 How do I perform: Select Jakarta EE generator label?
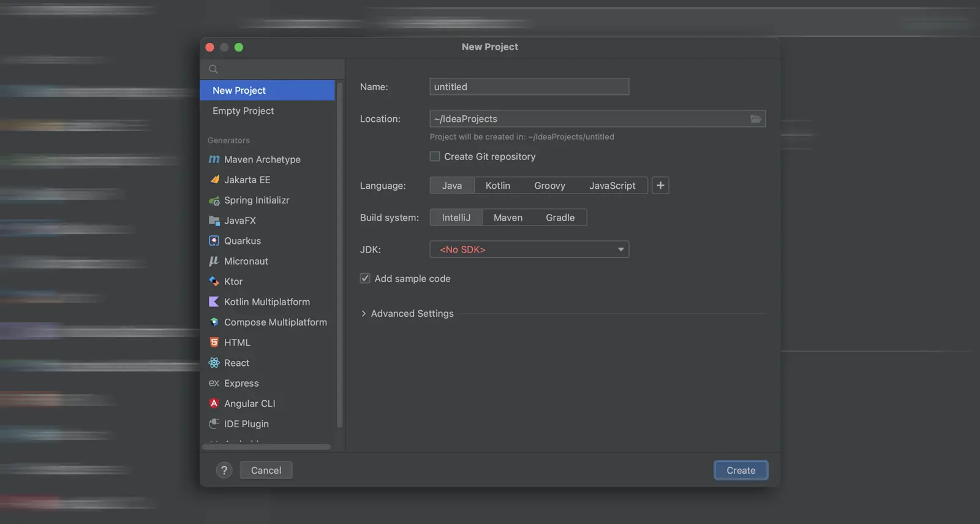click(x=247, y=180)
